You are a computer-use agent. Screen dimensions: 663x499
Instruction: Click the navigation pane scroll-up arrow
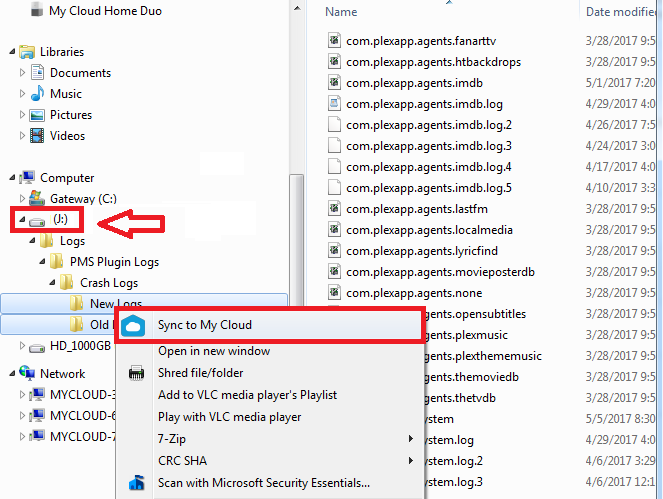coord(297,8)
